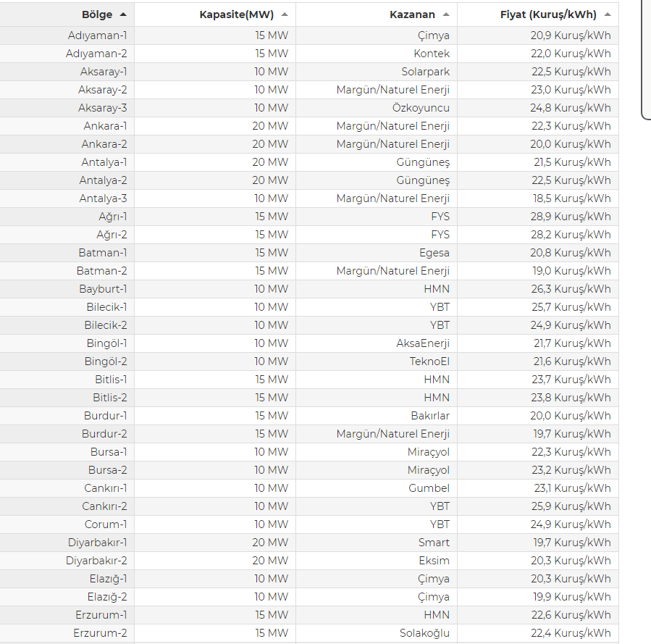The height and width of the screenshot is (644, 651).
Task: Select the Antalya-3 row price 18,5 Kuruş/kWh
Action: click(538, 198)
